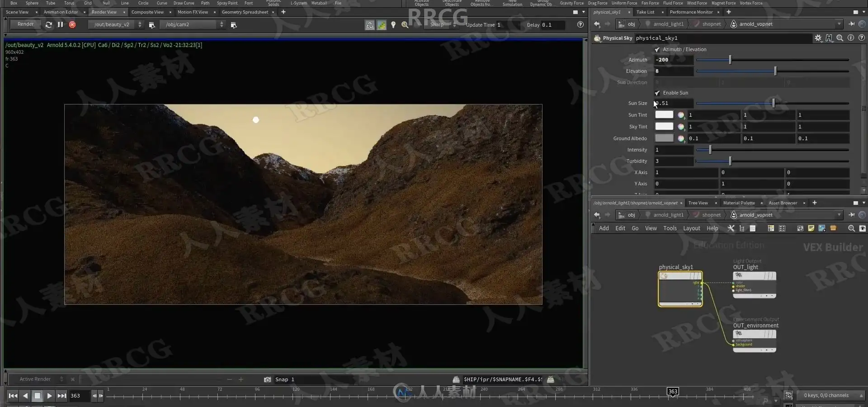The height and width of the screenshot is (407, 868).
Task: Click the Delay value field
Action: click(x=552, y=25)
